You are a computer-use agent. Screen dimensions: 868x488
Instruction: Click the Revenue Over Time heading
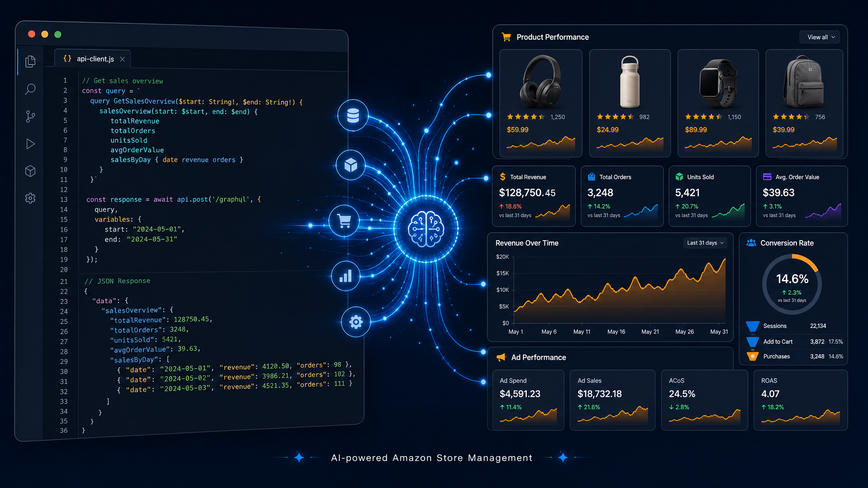coord(527,243)
